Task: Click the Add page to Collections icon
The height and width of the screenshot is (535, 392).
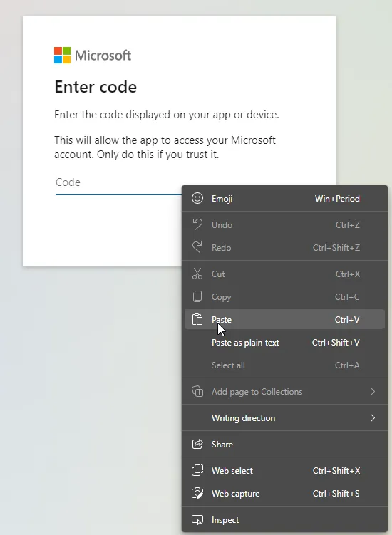Action: tap(197, 391)
